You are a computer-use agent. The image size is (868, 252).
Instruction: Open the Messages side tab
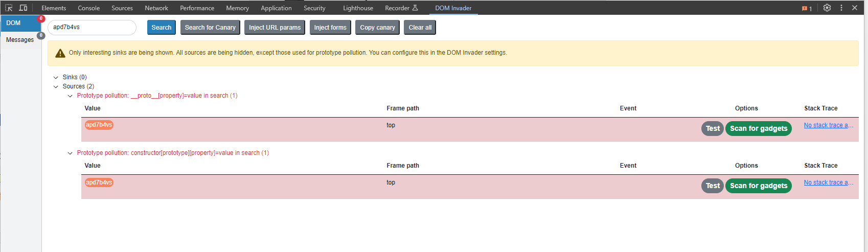20,39
